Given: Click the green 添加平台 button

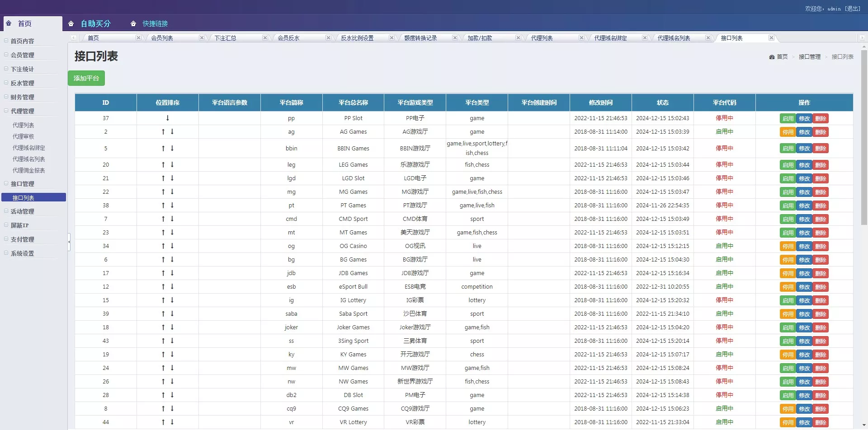Looking at the screenshot, I should 86,79.
